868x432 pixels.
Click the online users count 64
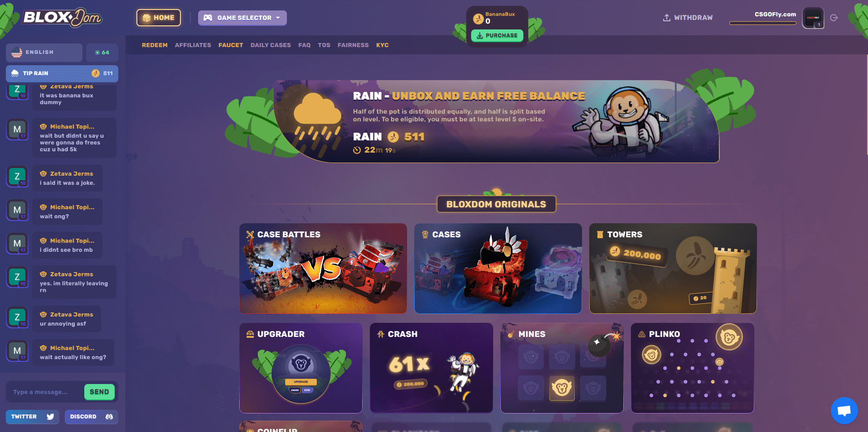point(102,53)
